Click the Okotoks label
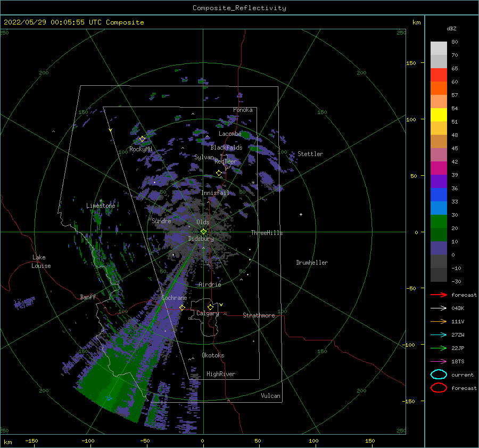479x448 pixels. (x=213, y=355)
